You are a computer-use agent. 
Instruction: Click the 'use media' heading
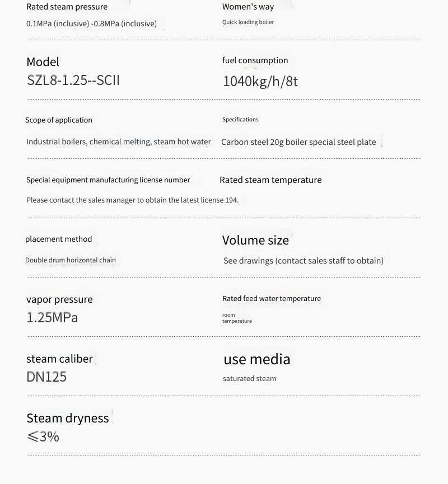(x=257, y=359)
